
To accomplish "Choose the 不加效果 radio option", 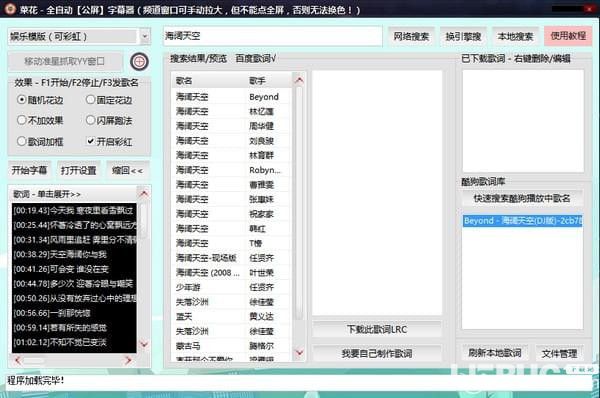I will click(40, 121).
